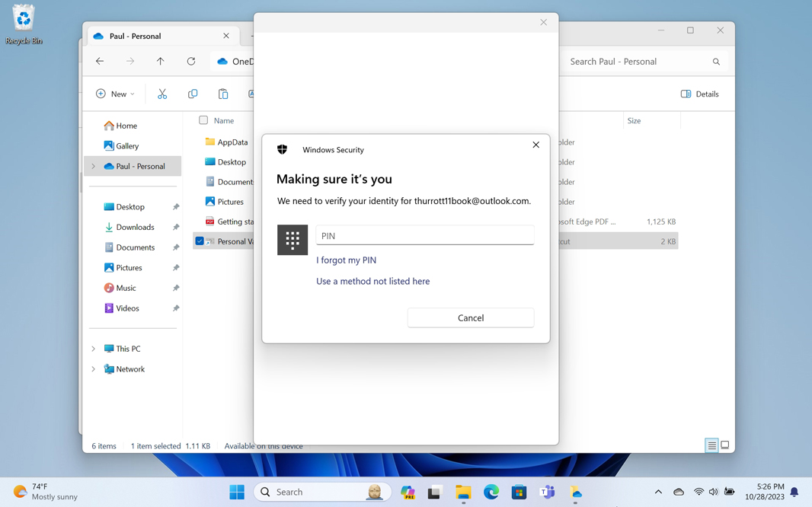Toggle the Details pane
The width and height of the screenshot is (812, 507).
[699, 94]
